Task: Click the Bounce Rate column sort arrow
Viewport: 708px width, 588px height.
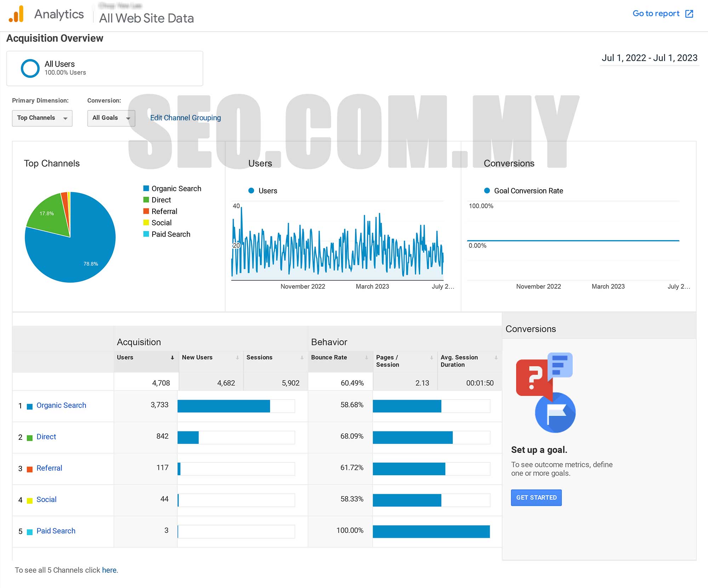Action: coord(366,358)
